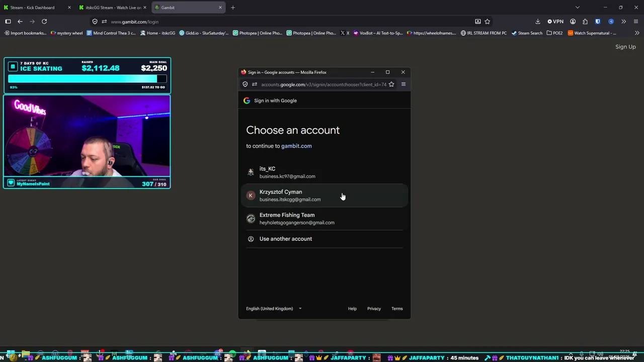This screenshot has height=362, width=644.
Task: Open English (United Kingdom) language dropdown
Action: (274, 309)
